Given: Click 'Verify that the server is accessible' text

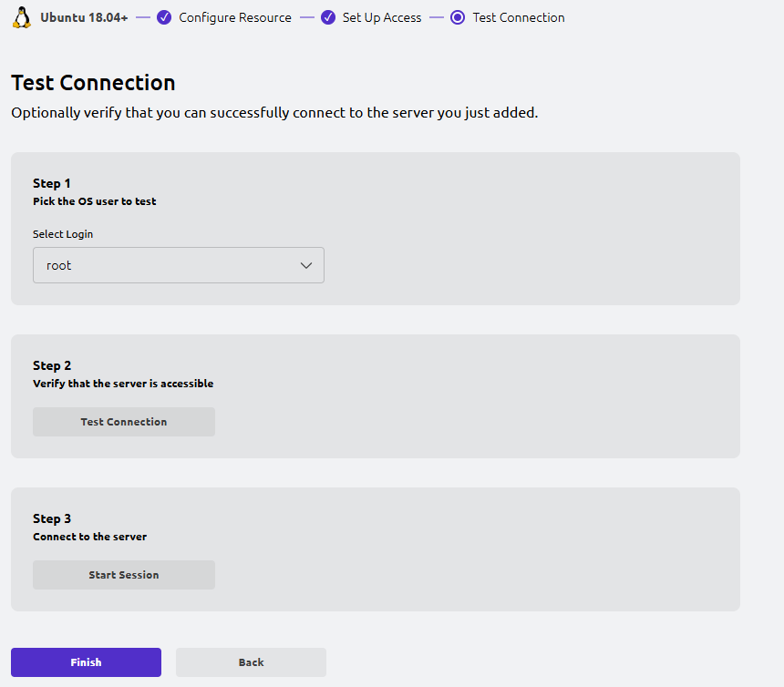Looking at the screenshot, I should (123, 384).
